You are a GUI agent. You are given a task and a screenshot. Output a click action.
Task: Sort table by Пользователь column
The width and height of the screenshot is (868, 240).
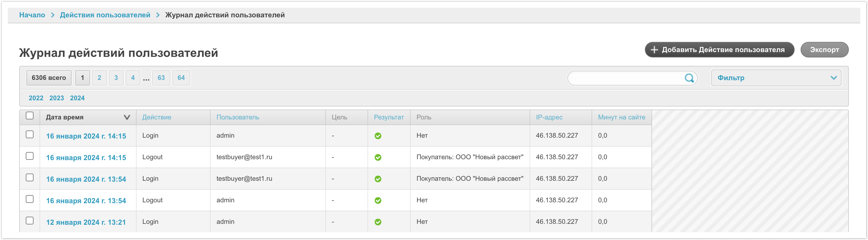pyautogui.click(x=238, y=118)
